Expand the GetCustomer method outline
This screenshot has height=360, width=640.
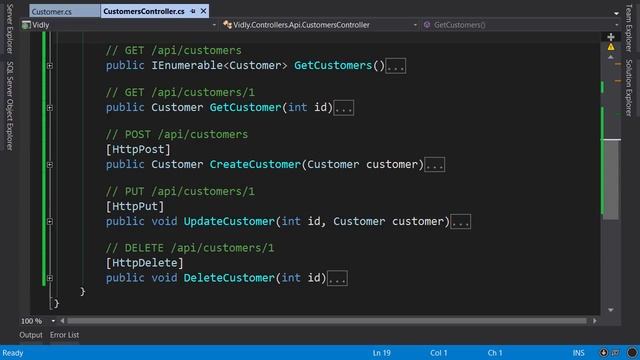pyautogui.click(x=50, y=108)
